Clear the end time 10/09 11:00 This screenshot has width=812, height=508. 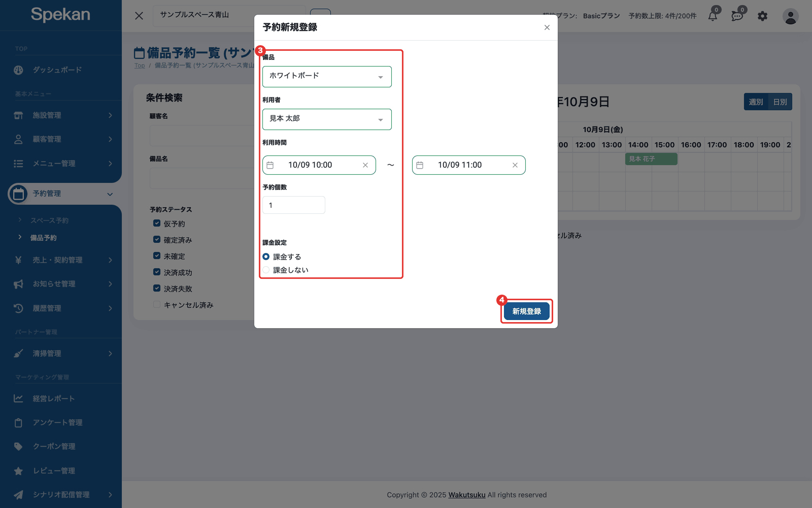[515, 165]
